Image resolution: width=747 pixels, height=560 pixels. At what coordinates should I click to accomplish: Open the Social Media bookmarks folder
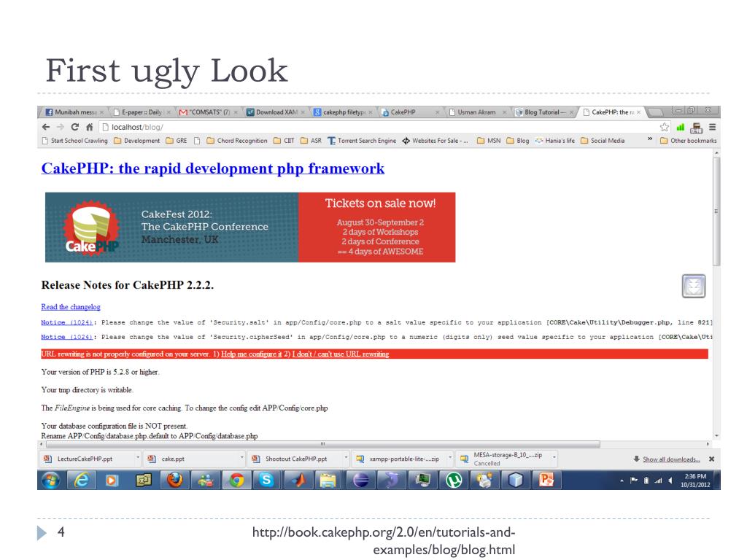603,141
